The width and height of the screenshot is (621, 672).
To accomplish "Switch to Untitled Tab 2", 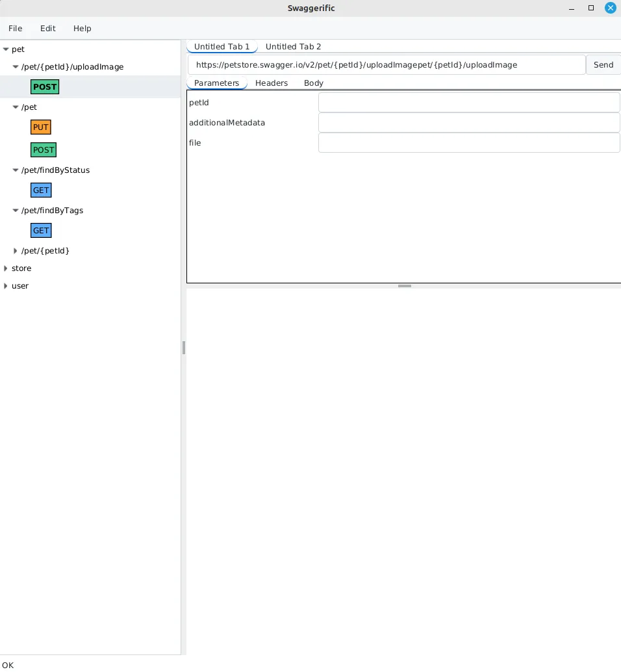I will 293,46.
